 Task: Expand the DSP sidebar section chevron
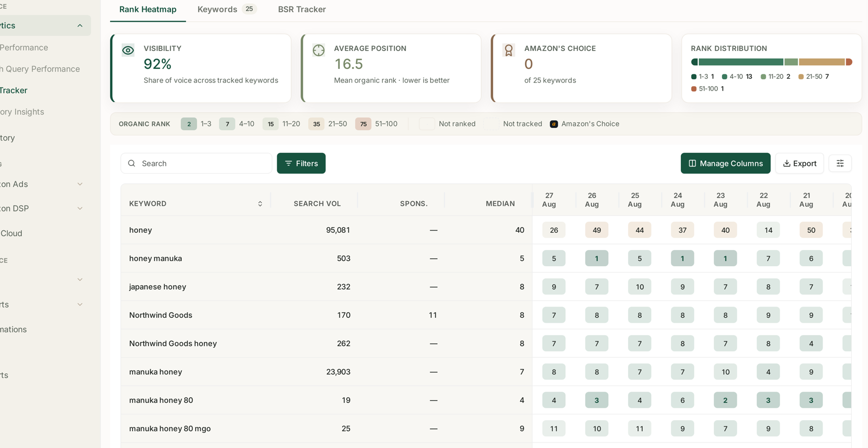80,208
